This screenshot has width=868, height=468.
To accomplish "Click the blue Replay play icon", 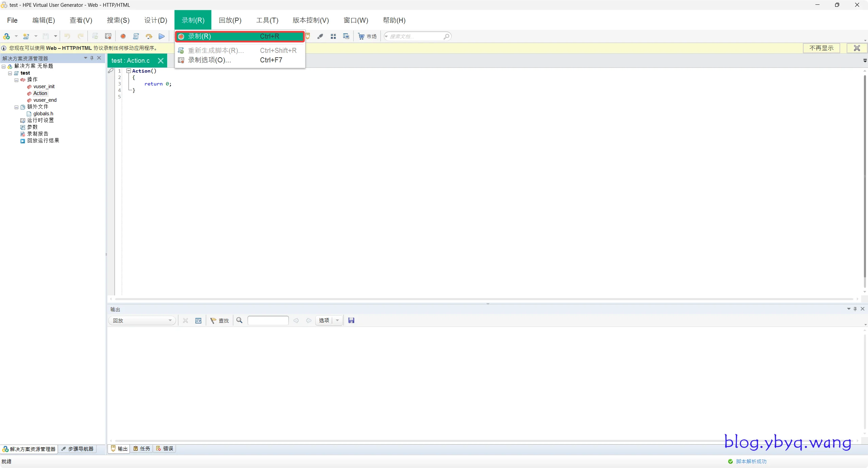I will coord(162,36).
